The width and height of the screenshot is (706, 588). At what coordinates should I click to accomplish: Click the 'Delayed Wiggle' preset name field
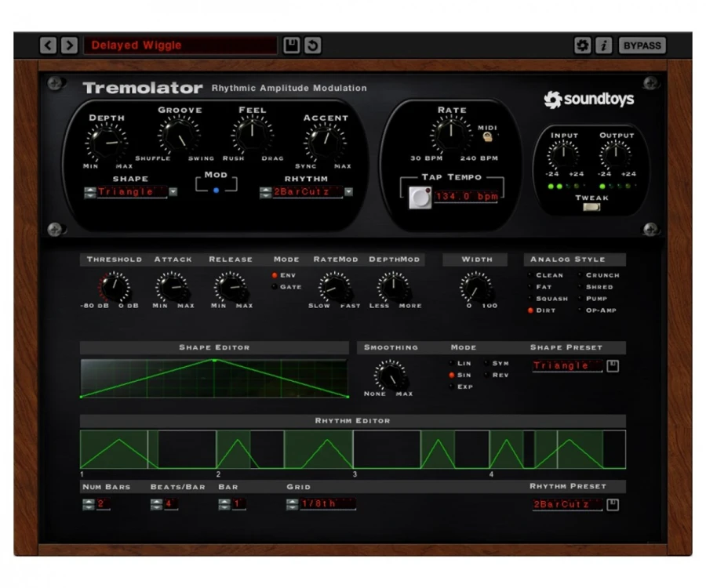coord(180,45)
